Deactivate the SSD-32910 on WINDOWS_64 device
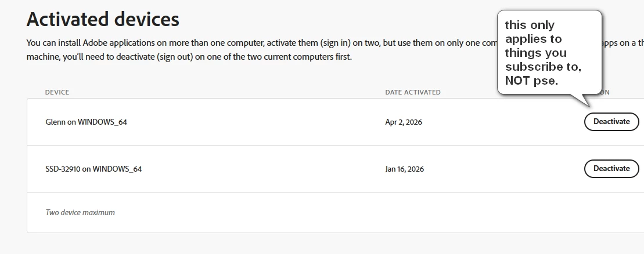 (x=611, y=169)
